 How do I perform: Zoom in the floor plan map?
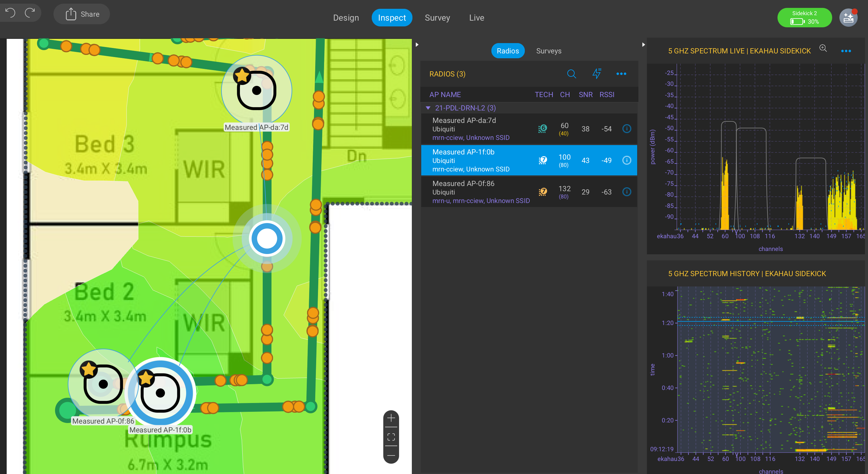pyautogui.click(x=391, y=418)
